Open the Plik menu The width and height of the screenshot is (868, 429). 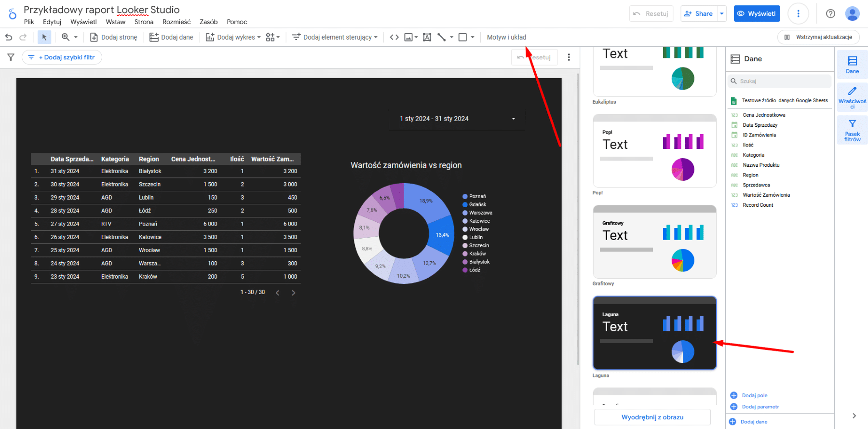pyautogui.click(x=29, y=22)
